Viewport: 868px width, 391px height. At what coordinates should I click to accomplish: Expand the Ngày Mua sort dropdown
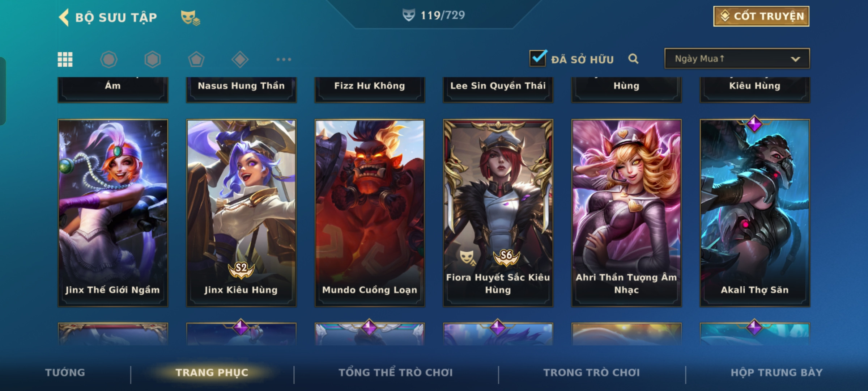(x=737, y=59)
